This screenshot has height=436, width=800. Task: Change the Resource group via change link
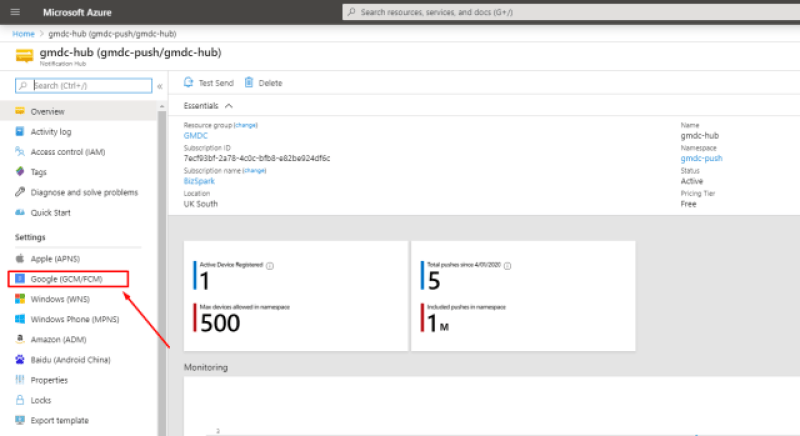coord(246,125)
